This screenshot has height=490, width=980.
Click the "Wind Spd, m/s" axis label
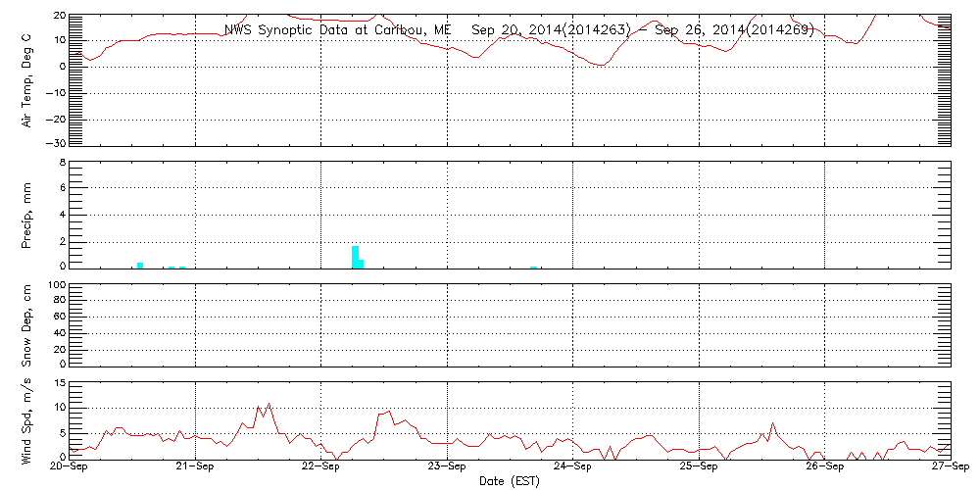(27, 419)
